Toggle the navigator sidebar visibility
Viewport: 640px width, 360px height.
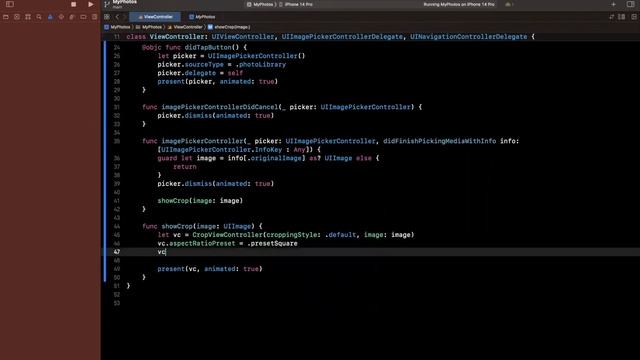click(10, 4)
